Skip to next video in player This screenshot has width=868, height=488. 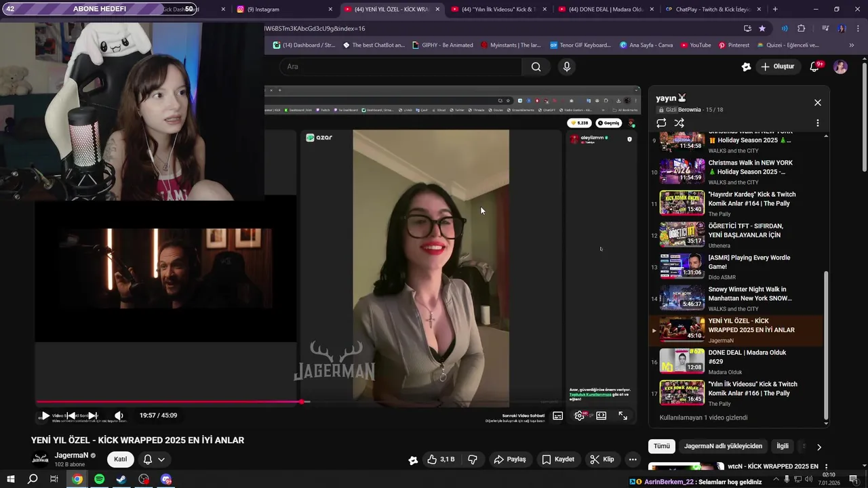pos(93,415)
